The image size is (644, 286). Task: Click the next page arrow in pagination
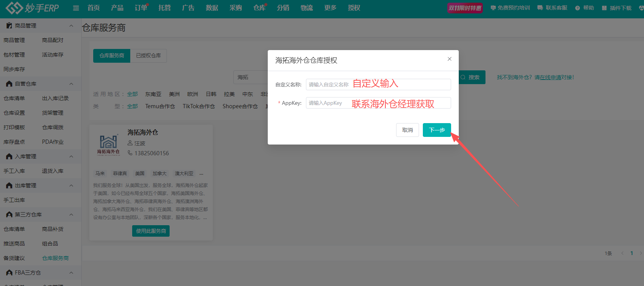tap(641, 253)
